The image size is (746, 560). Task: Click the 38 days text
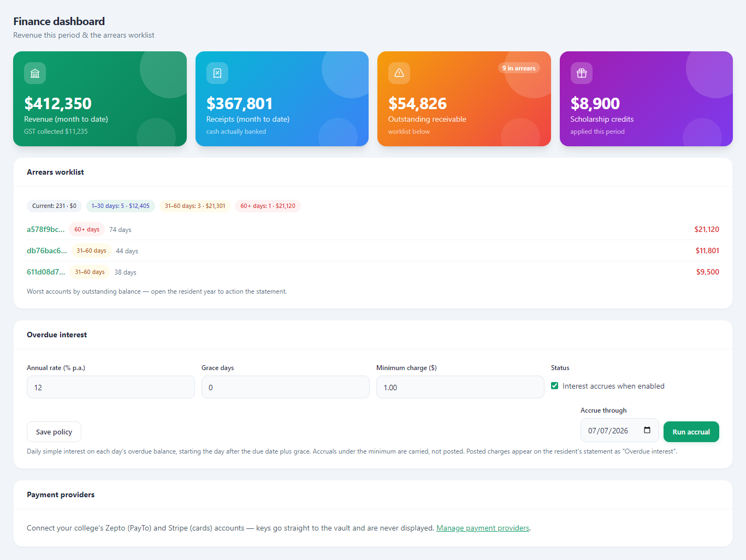coord(126,272)
